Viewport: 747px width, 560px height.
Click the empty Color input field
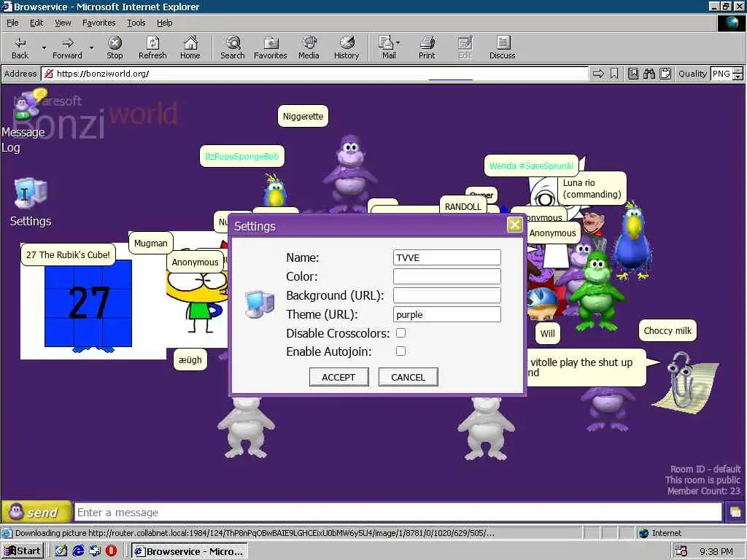447,276
